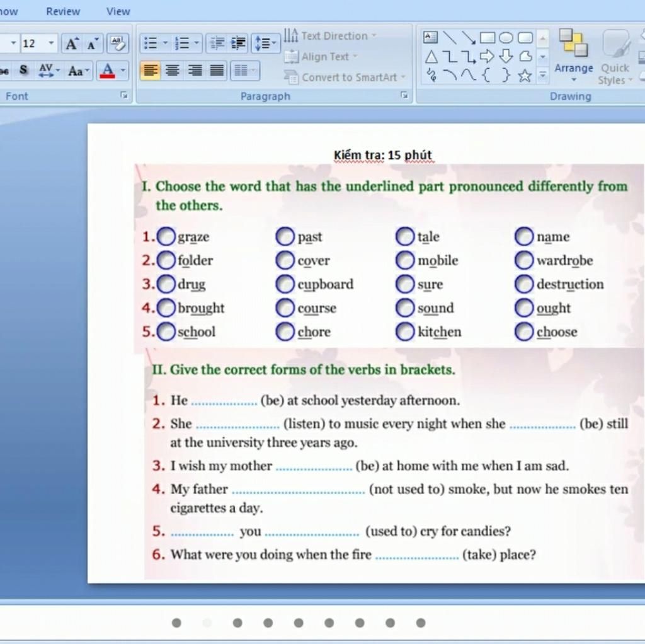This screenshot has width=645, height=644.
Task: Switch to the View tab
Action: point(118,11)
